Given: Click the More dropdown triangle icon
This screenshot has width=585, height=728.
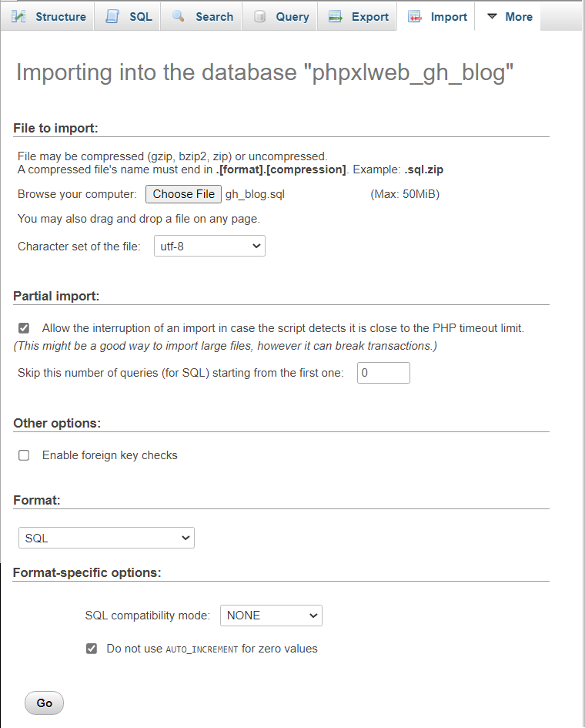Looking at the screenshot, I should tap(493, 16).
